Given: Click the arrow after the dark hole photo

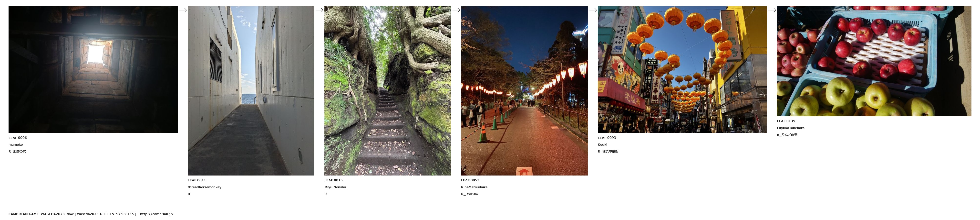Looking at the screenshot, I should pos(183,10).
